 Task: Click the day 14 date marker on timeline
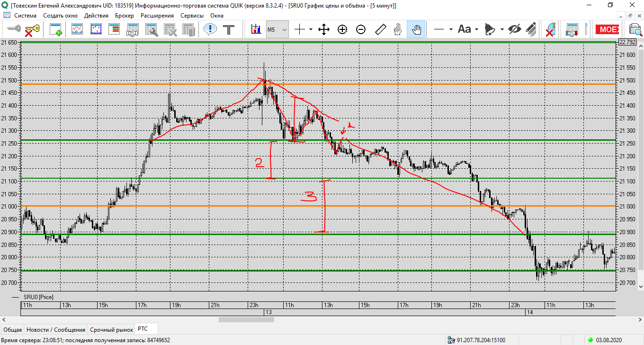530,312
